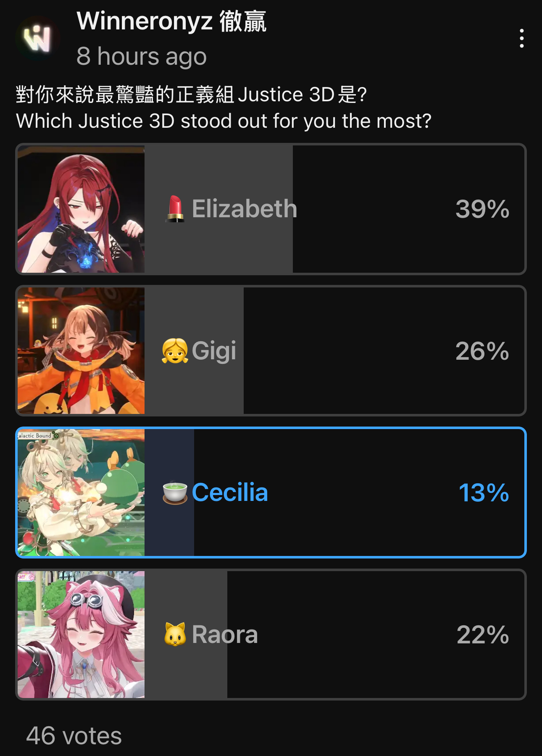
Task: Open Raora's pink-haired thumbnail image
Action: click(x=81, y=634)
